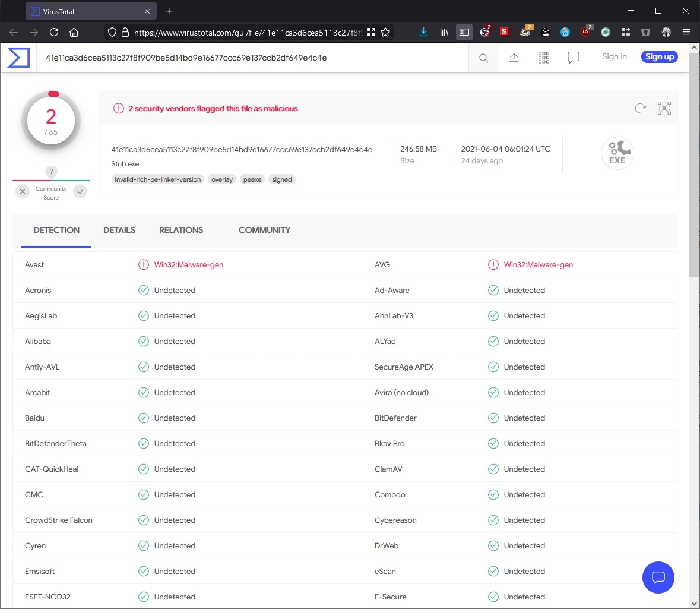Click the Avira (no cloud) vendor name
700x609 pixels.
401,392
